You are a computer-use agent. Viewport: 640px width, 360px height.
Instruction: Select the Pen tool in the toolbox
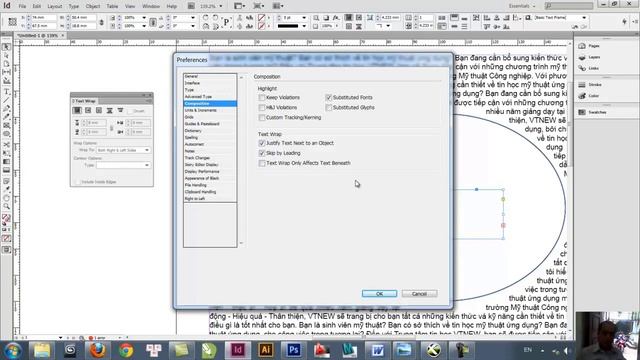7,109
